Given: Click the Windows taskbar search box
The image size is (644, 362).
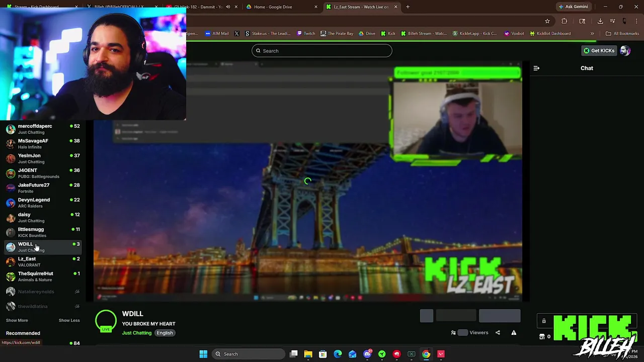Looking at the screenshot, I should pos(249,354).
